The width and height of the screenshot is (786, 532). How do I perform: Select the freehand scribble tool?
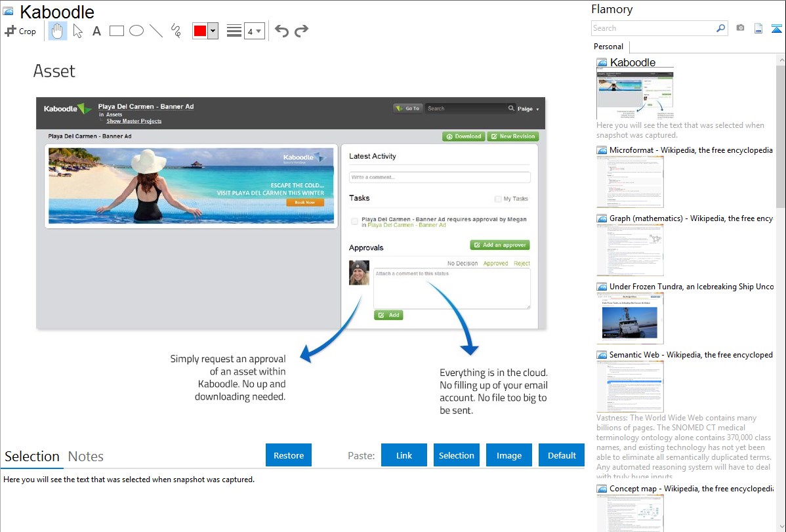(176, 31)
